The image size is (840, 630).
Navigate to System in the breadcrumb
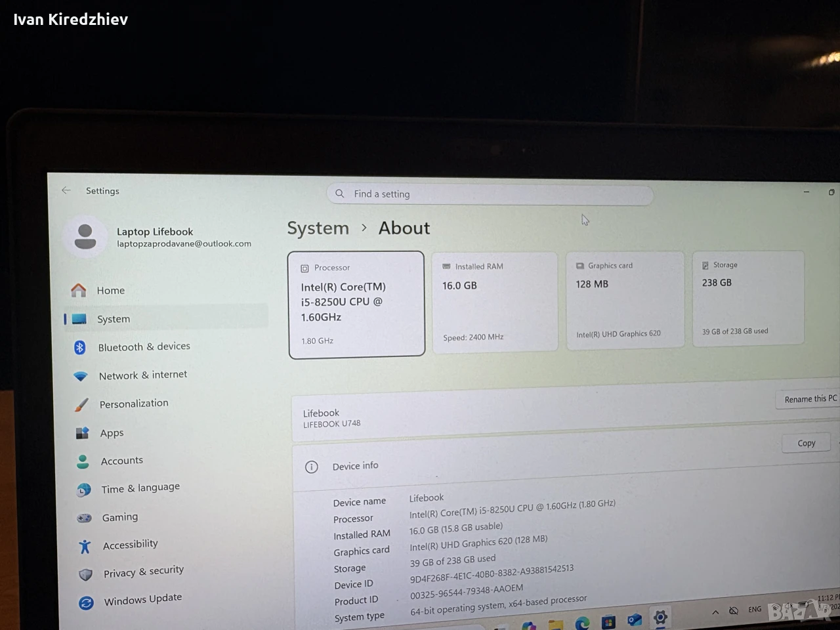(318, 228)
